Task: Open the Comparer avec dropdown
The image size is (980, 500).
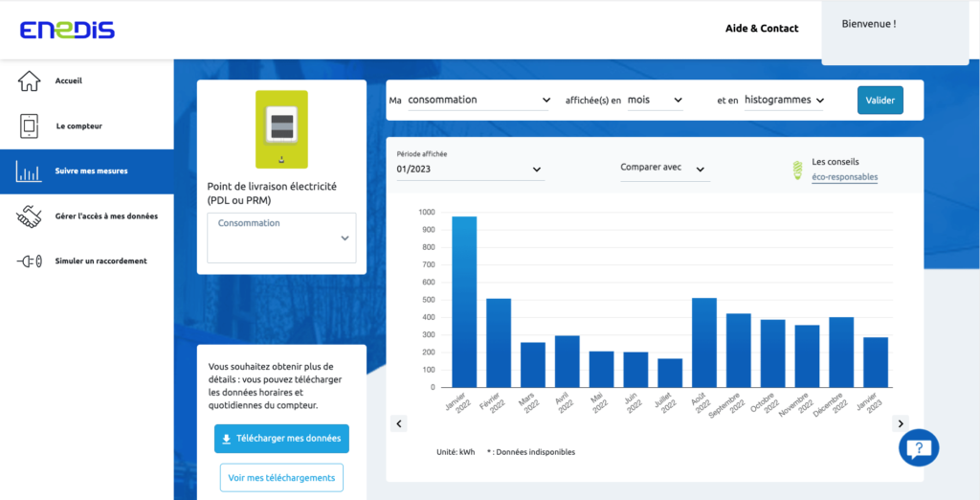Action: coord(665,169)
